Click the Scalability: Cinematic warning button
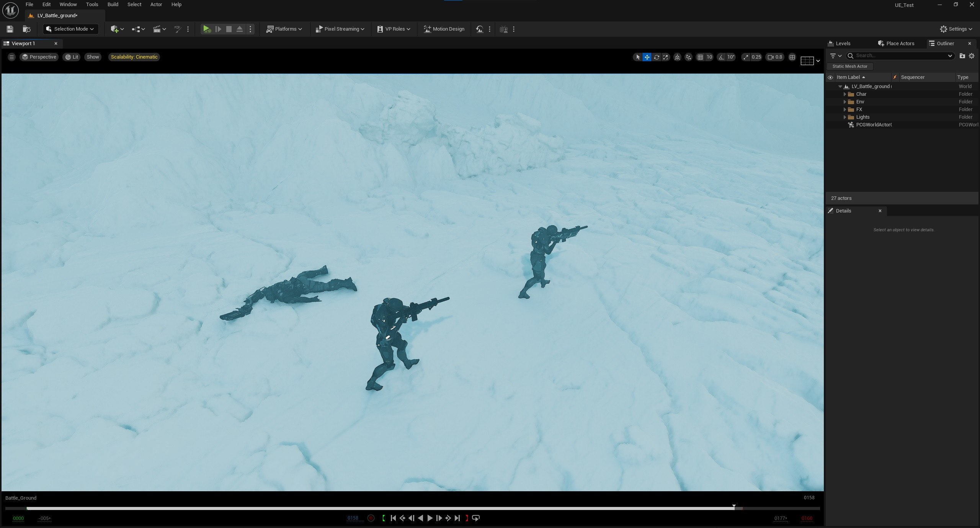Viewport: 980px width, 528px height. (x=134, y=57)
